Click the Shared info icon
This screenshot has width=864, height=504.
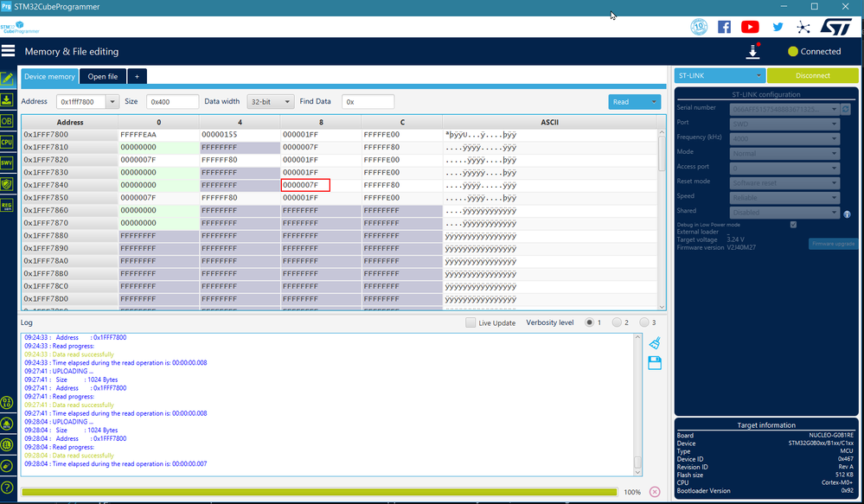pos(847,214)
